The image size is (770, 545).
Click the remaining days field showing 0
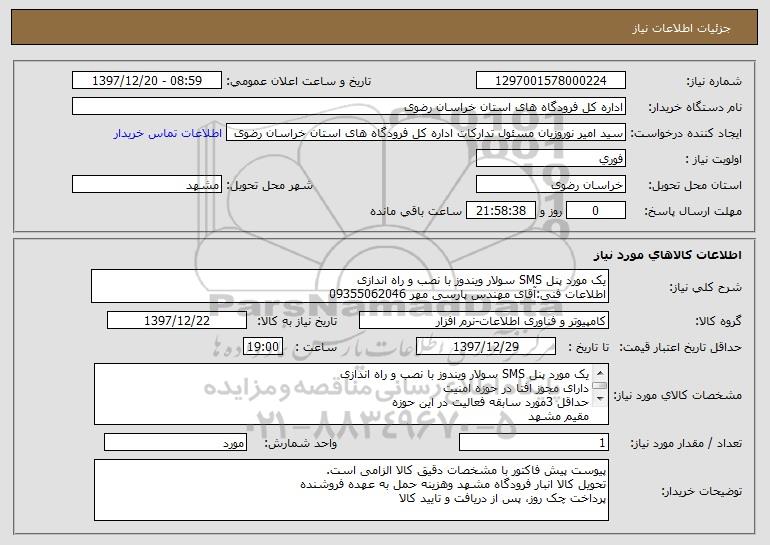coord(596,211)
